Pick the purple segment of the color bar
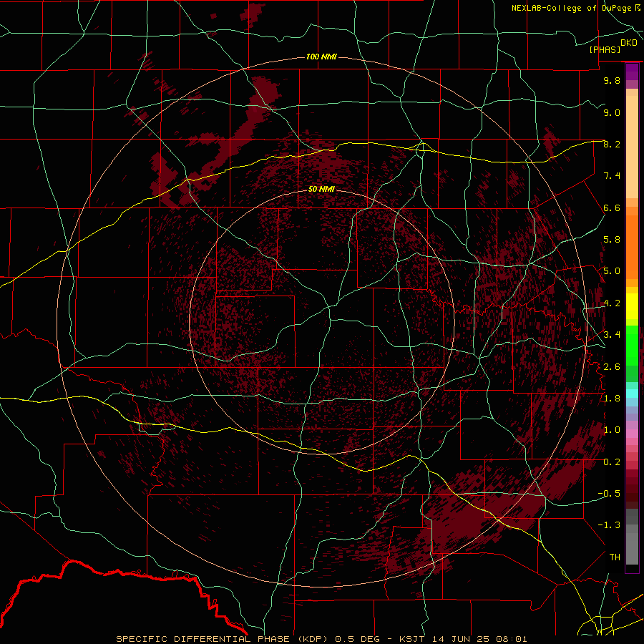Screen dimensions: 644x644 pos(632,72)
